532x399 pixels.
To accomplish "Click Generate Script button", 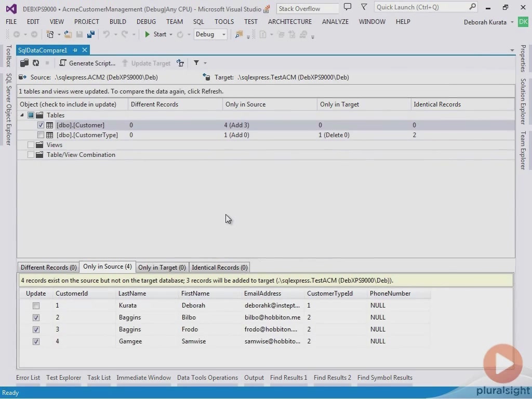I will click(x=87, y=63).
